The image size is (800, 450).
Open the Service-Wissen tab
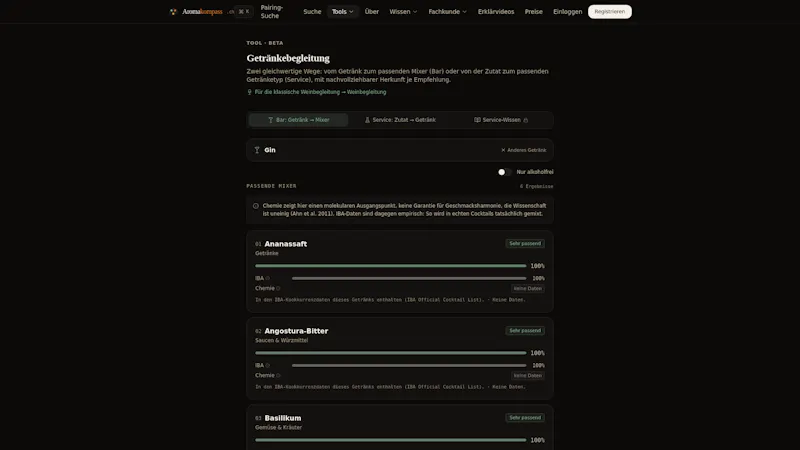pos(501,120)
